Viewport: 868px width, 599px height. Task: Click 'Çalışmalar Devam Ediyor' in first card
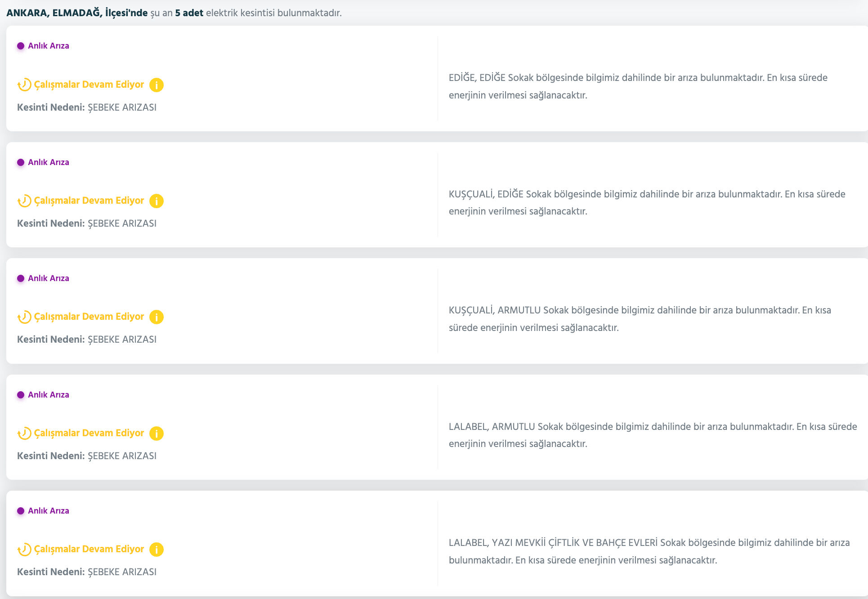[89, 85]
